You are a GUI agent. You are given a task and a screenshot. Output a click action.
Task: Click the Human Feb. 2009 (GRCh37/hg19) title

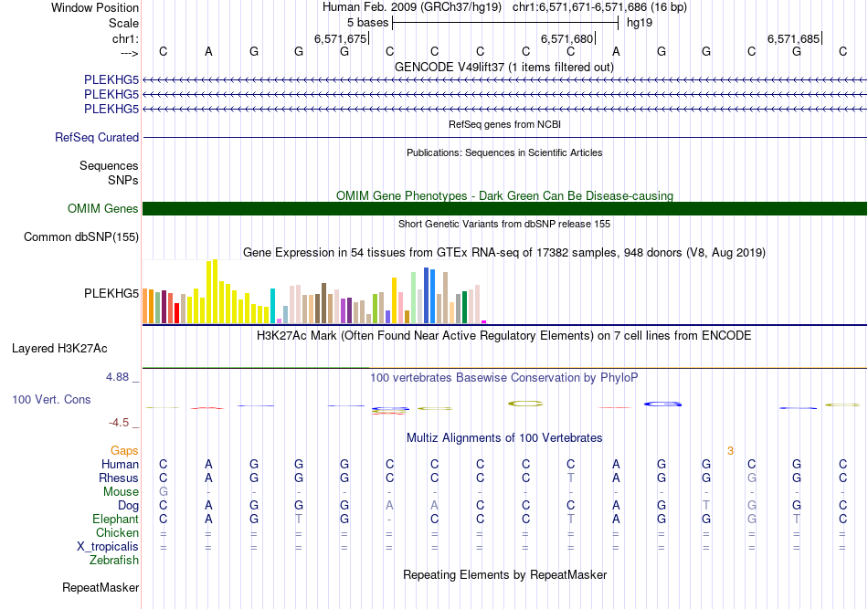[x=412, y=7]
